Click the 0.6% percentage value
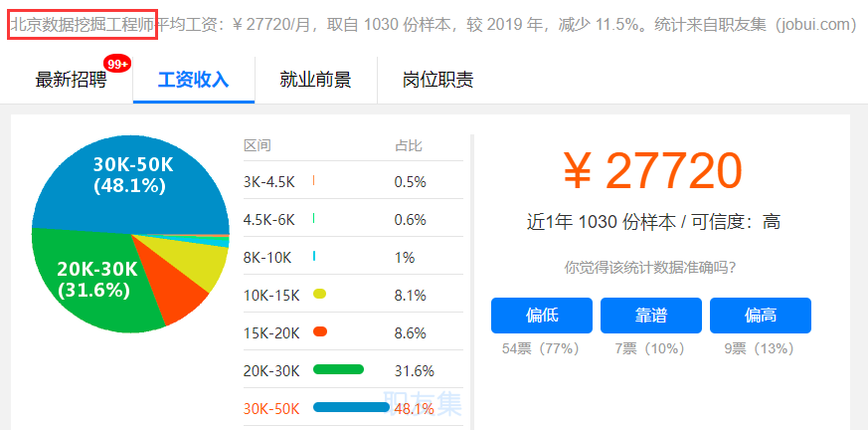The image size is (868, 430). click(x=411, y=220)
